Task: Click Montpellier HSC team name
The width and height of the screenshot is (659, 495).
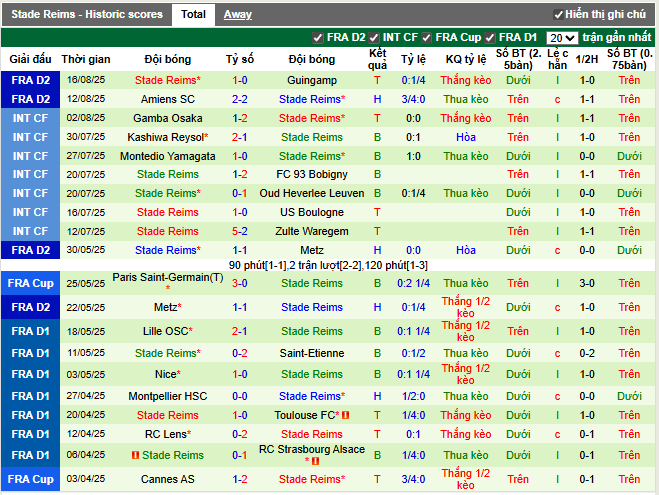Action: click(x=168, y=396)
